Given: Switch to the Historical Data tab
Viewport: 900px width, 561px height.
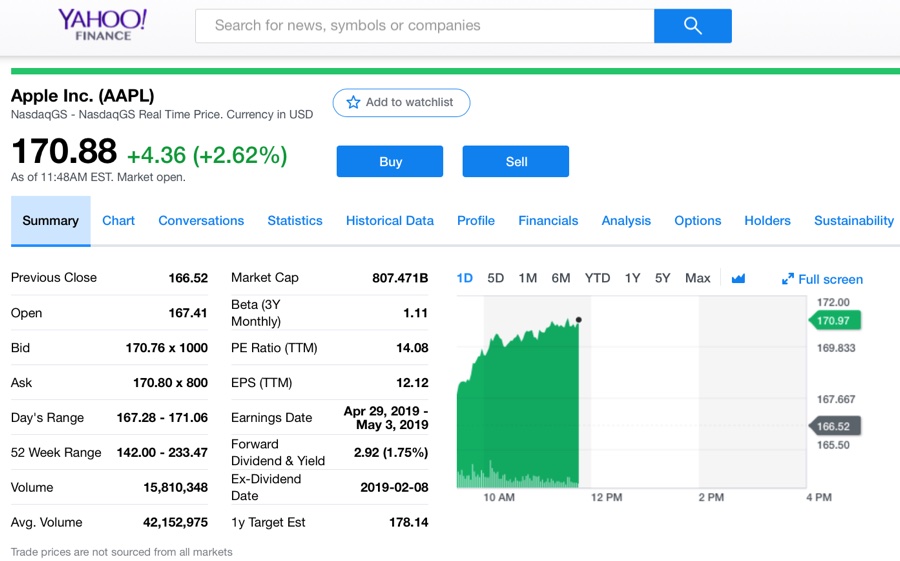Looking at the screenshot, I should coord(390,221).
